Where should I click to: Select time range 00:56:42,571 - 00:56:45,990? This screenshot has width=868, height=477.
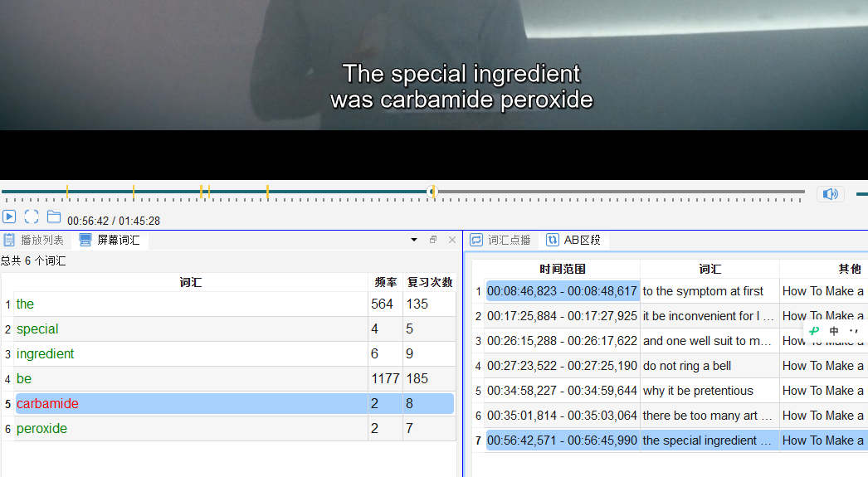coord(562,440)
